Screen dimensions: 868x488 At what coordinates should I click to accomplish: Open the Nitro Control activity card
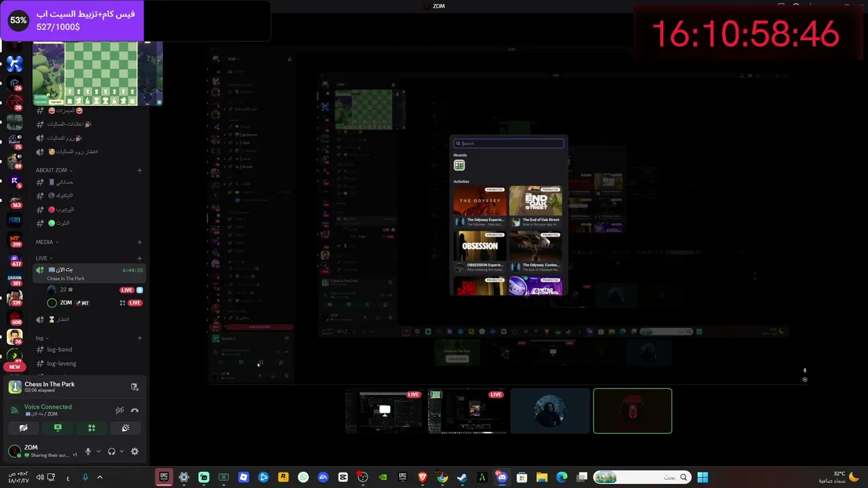point(536,286)
